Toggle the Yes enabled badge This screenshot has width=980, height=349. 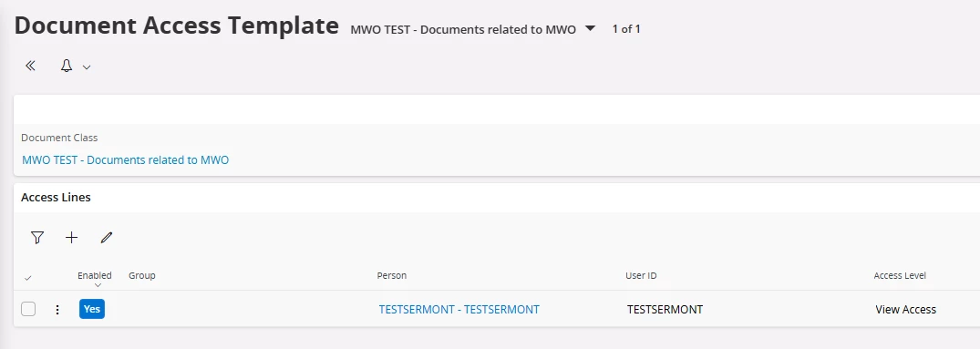coord(92,309)
